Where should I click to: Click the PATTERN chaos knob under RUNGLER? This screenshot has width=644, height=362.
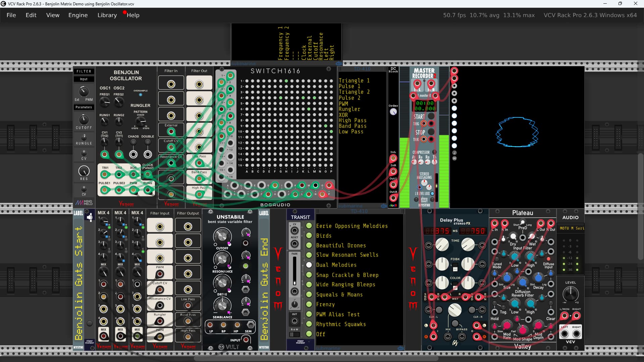140,121
